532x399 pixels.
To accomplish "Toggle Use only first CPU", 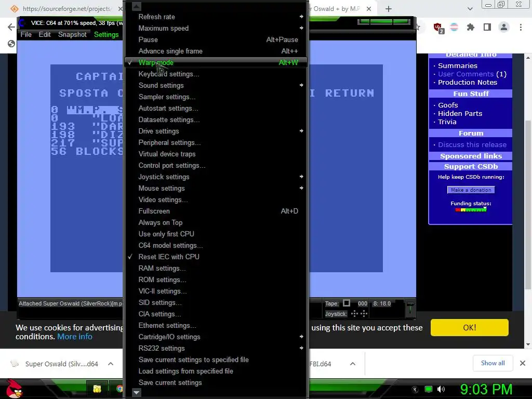I will point(216,234).
